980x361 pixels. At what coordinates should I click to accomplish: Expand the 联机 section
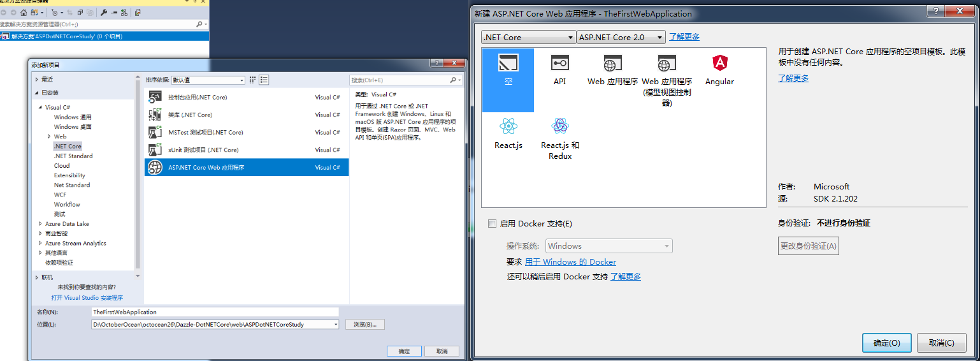(36, 277)
